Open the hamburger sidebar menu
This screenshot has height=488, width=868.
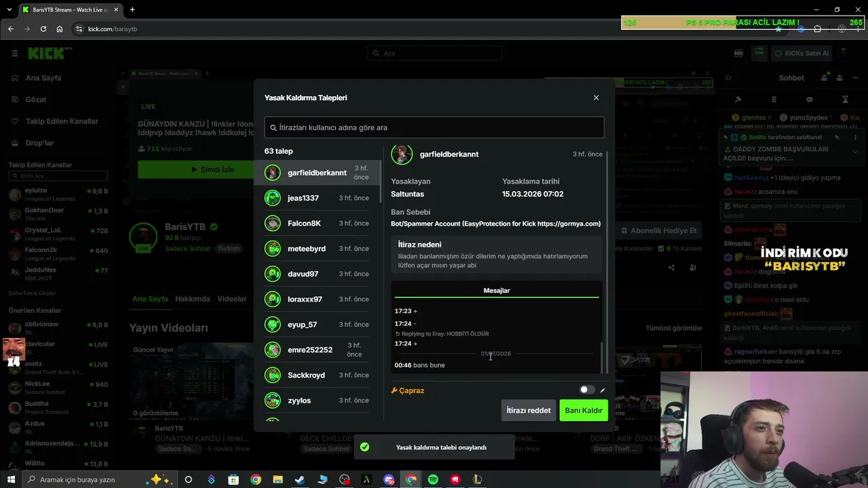pyautogui.click(x=14, y=54)
